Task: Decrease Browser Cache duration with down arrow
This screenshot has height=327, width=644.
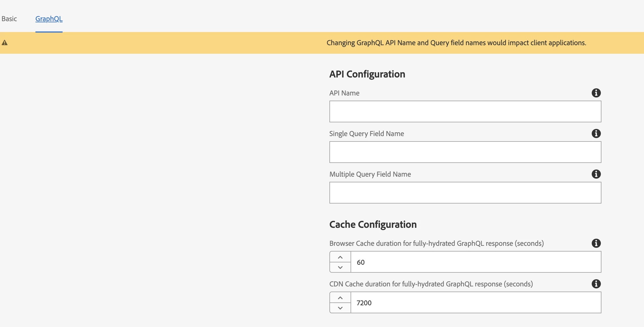Action: click(340, 267)
